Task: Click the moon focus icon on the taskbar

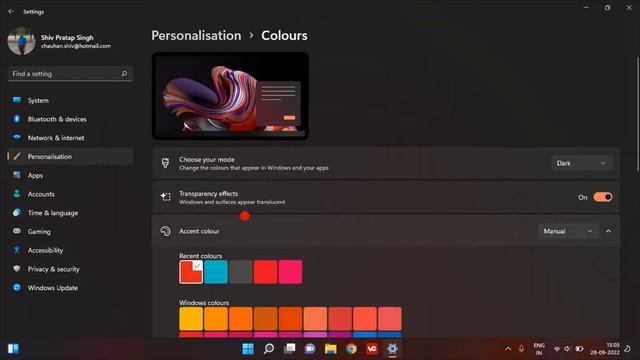Action: click(x=628, y=349)
